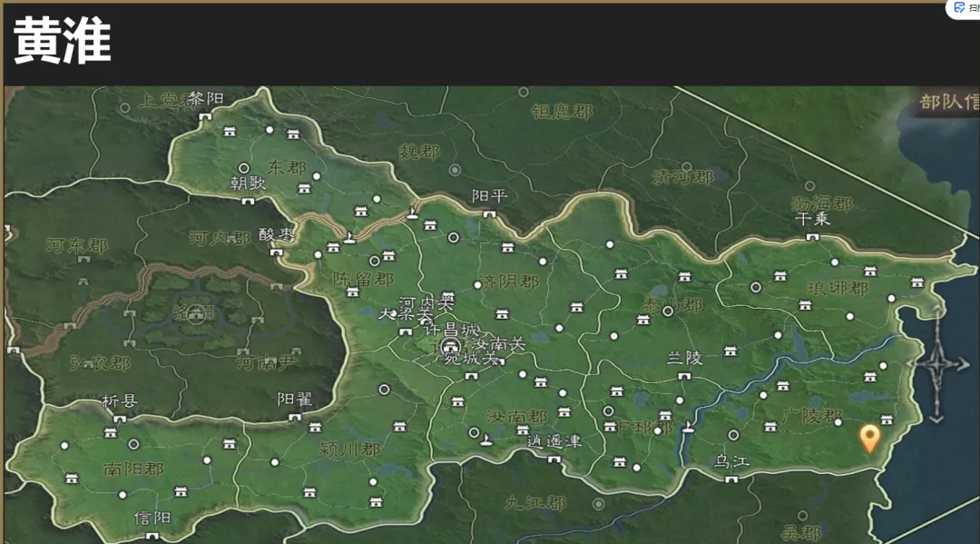Screen dimensions: 980x544
Task: Click the 清河郡 label on the map
Action: [682, 177]
